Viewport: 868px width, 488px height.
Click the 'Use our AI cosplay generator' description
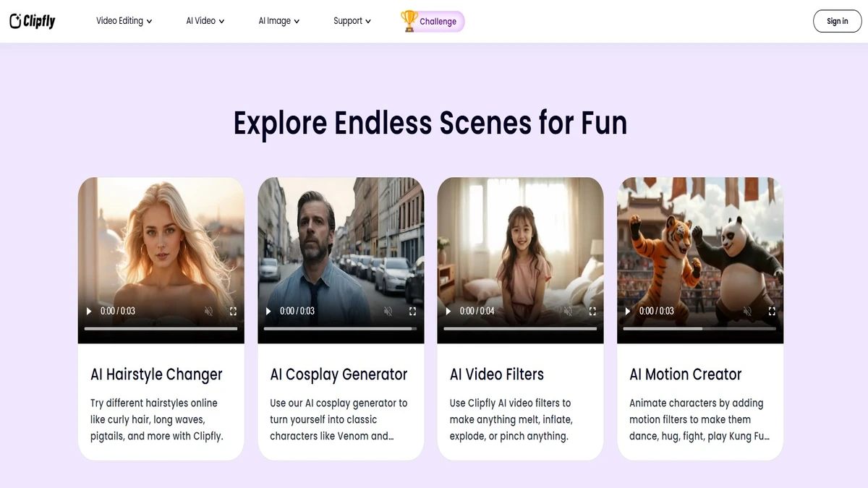(339, 419)
